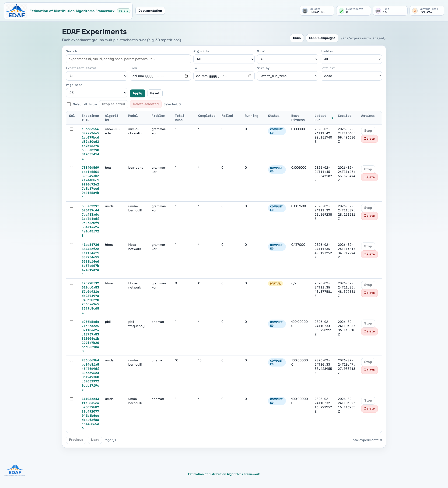
Task: Switch to the Runs view
Action: 297,38
